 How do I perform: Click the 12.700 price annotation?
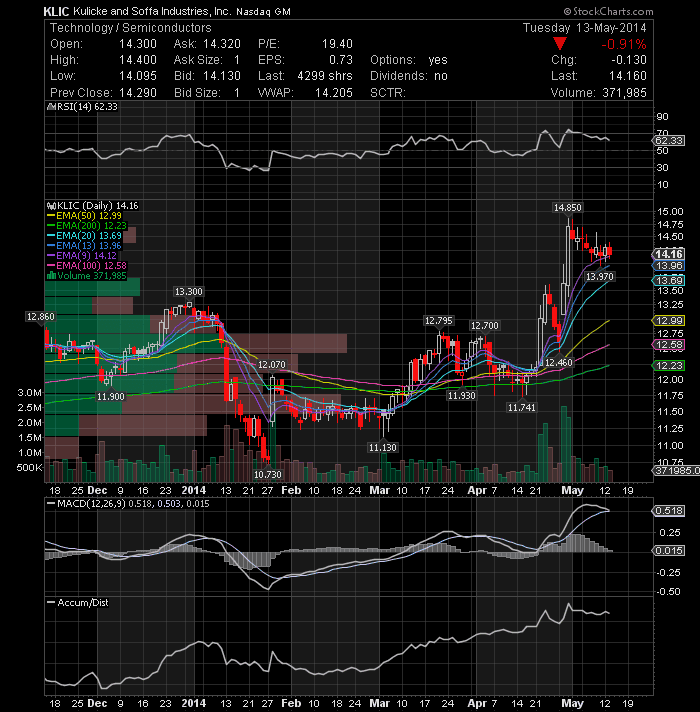484,326
